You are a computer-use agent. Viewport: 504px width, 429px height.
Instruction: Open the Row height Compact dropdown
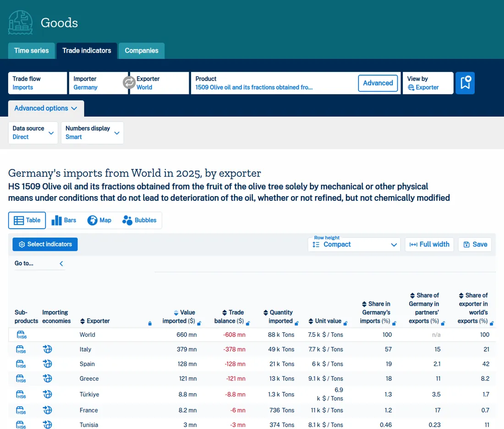coord(354,244)
